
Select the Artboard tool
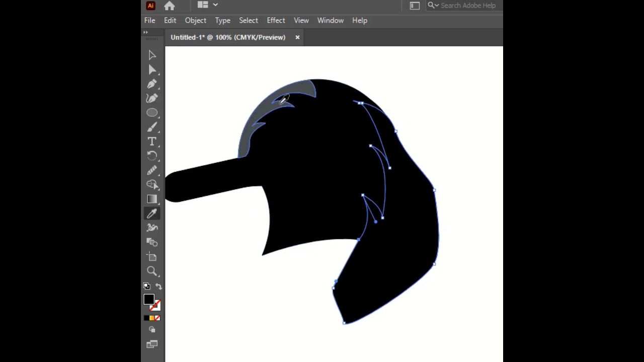(x=152, y=256)
